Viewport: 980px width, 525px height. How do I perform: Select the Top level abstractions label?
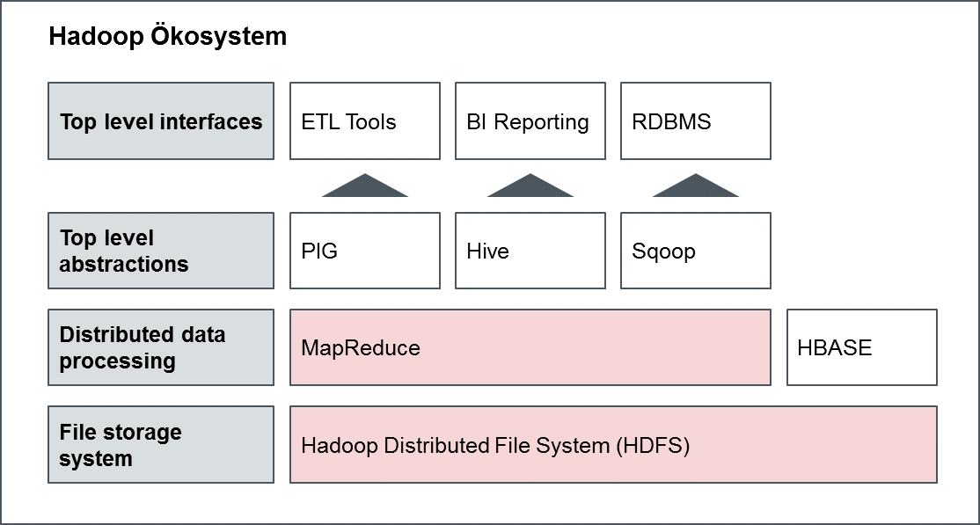(161, 251)
